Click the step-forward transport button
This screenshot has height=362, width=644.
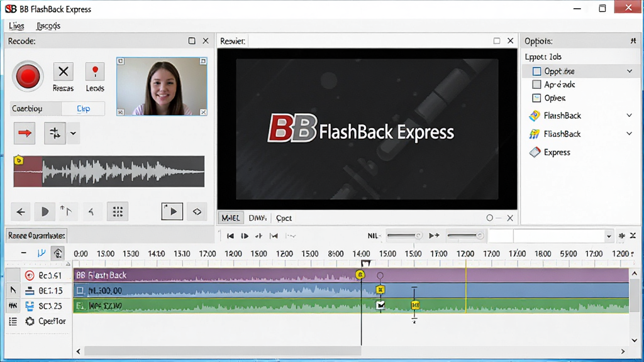click(x=258, y=236)
